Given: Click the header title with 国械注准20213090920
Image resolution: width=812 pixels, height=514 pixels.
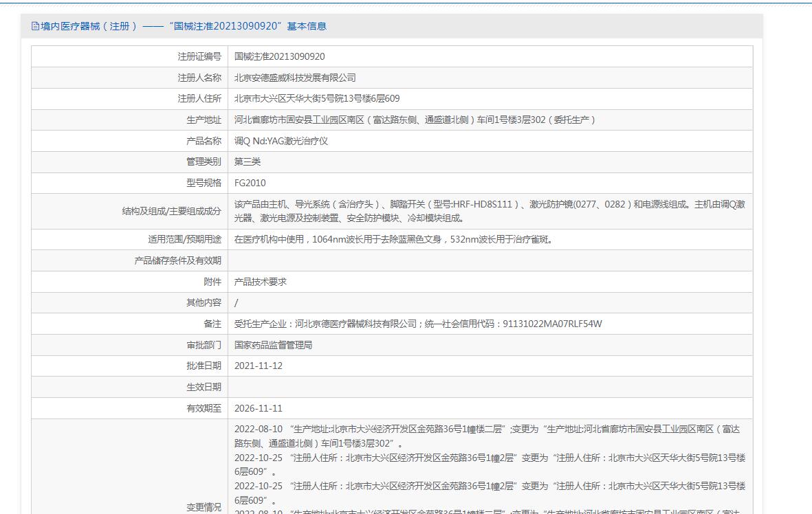Looking at the screenshot, I should (184, 26).
